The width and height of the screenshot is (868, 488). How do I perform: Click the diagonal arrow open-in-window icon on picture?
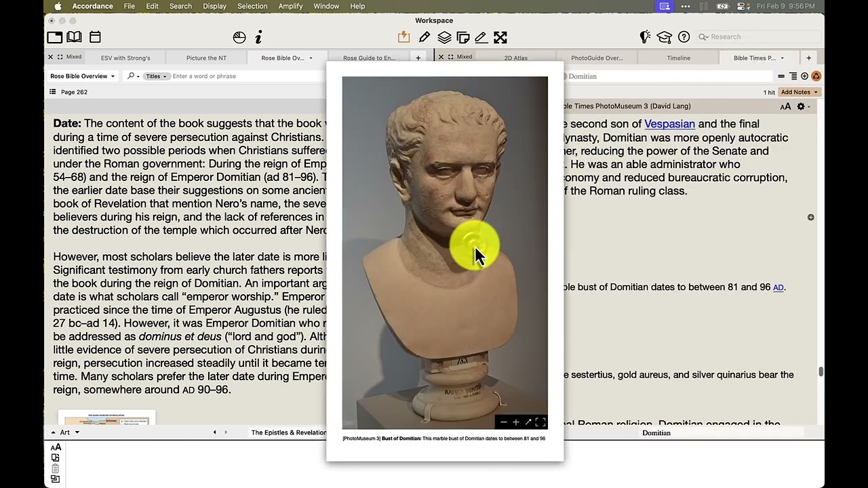click(528, 423)
